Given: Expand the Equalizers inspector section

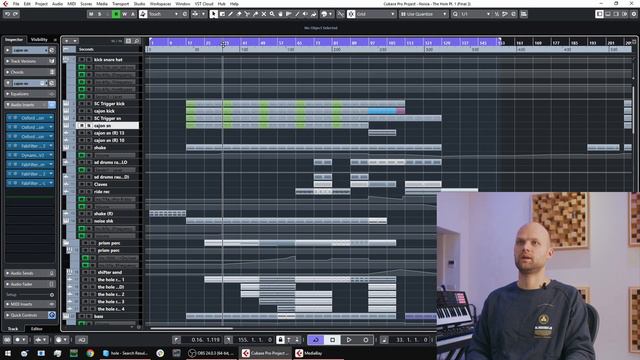Looking at the screenshot, I should click(x=29, y=94).
